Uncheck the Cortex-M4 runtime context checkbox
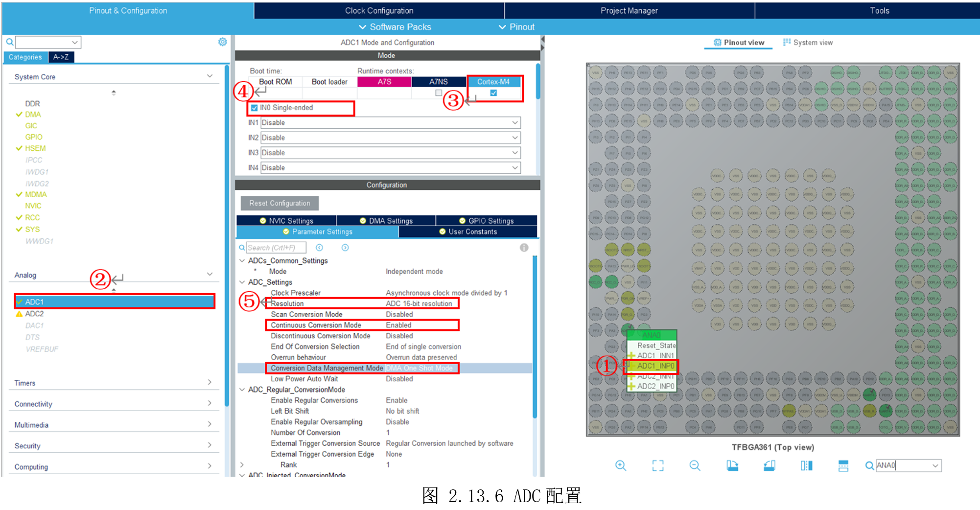The image size is (980, 510). coord(494,93)
